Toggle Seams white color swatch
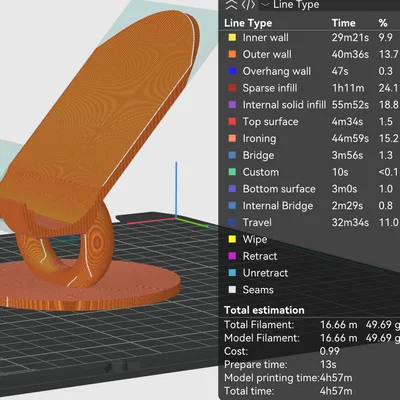 click(x=232, y=289)
